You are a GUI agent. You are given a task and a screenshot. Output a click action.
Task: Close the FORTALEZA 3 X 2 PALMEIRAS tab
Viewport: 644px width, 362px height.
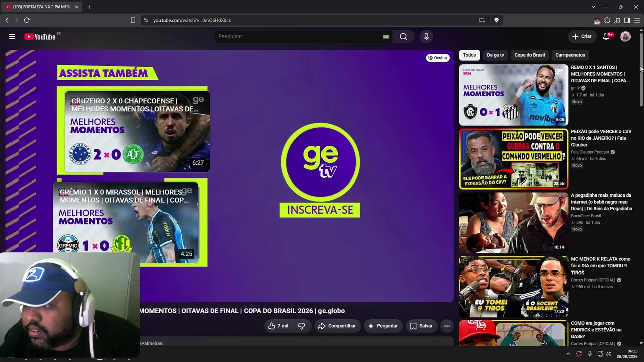point(77,7)
